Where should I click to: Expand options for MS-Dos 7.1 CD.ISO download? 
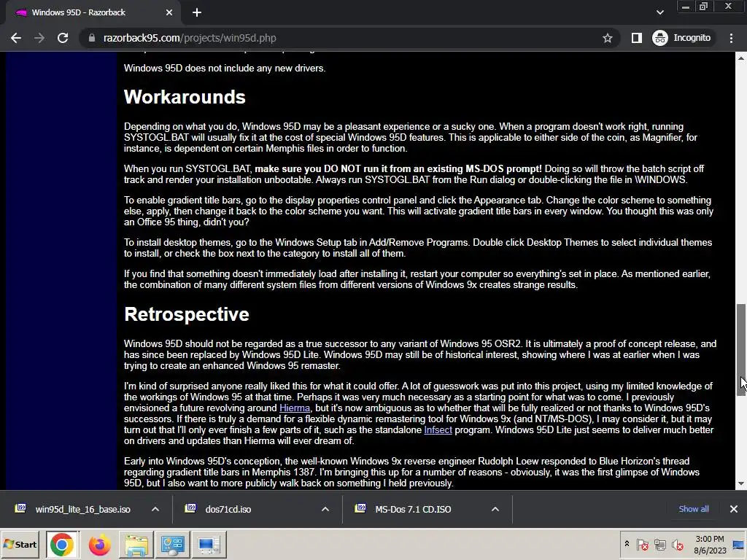(495, 509)
